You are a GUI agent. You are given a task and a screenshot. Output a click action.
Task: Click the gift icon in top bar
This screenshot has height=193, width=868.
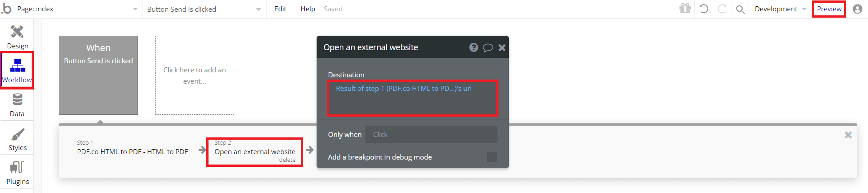685,9
